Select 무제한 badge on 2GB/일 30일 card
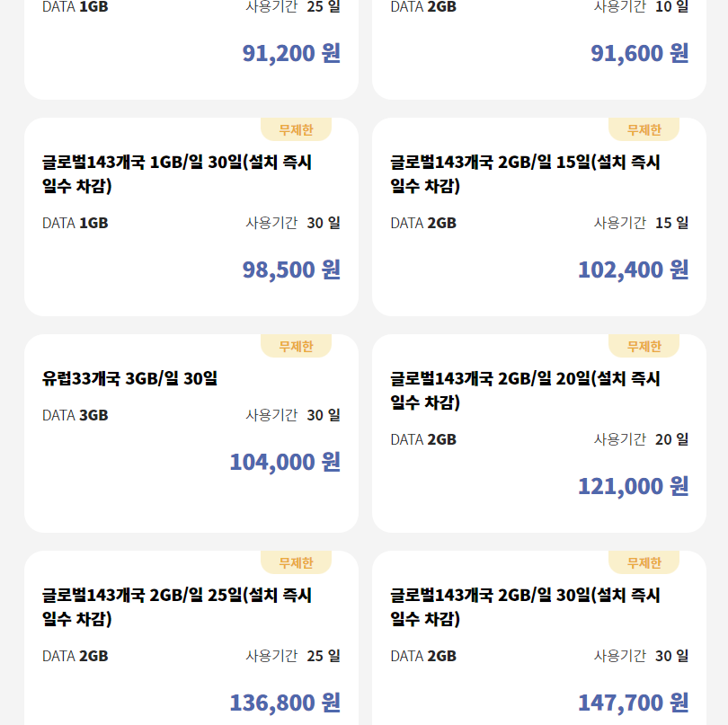The image size is (728, 725). click(644, 562)
